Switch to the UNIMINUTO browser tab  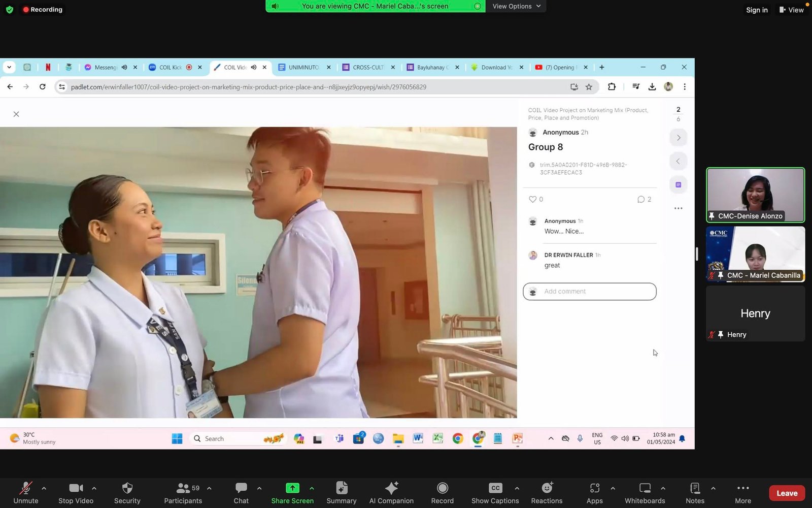[x=303, y=67]
